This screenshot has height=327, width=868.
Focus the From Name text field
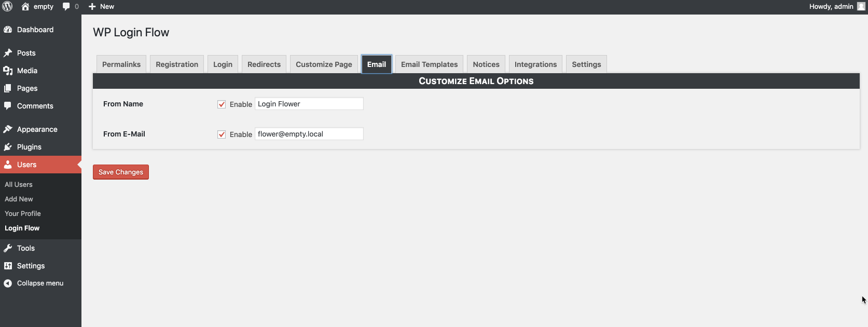pos(309,104)
